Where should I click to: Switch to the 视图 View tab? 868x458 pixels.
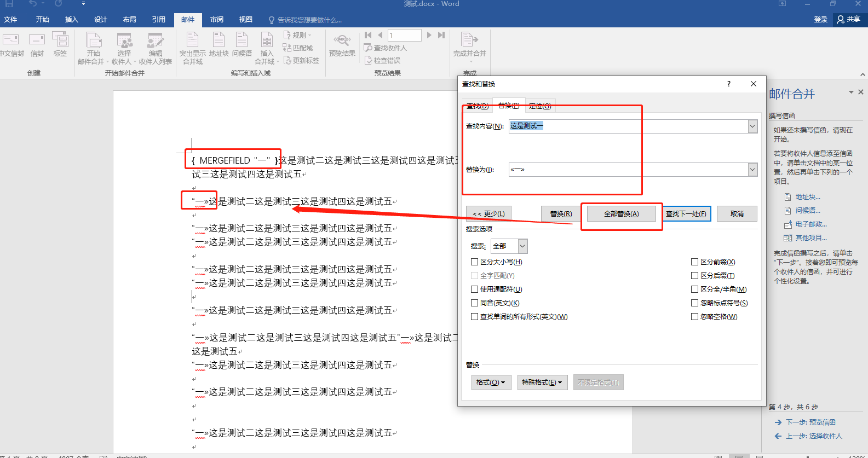tap(245, 20)
